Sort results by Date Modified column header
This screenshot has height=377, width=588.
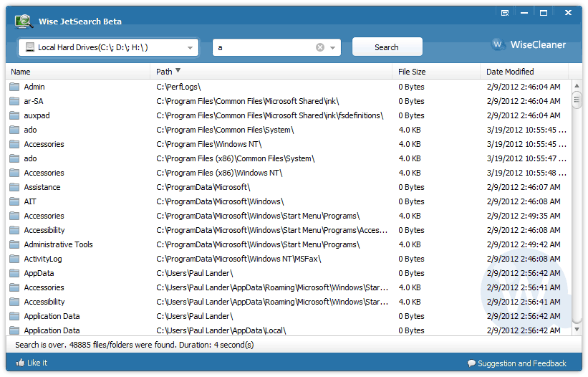(524, 71)
